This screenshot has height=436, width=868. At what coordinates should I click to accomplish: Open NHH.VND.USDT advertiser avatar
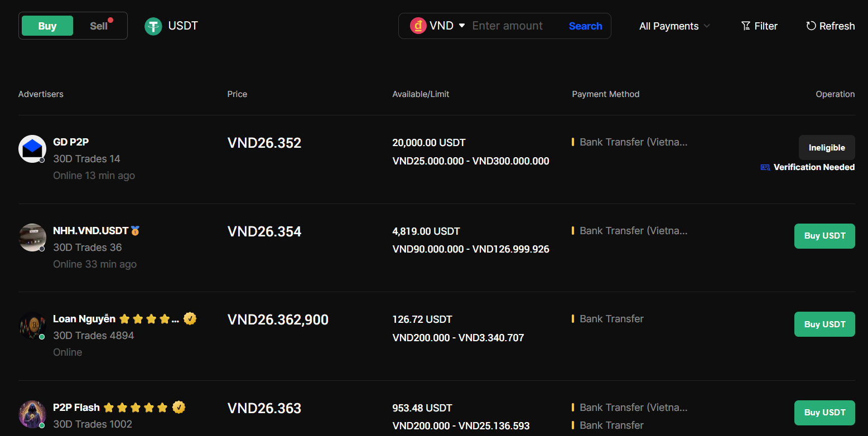(x=32, y=238)
